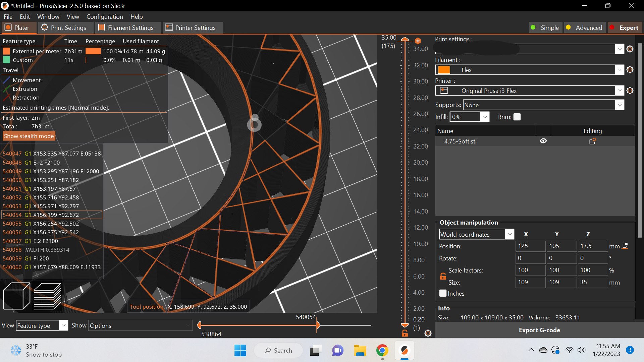644x362 pixels.
Task: Enable the Brim checkbox
Action: (x=517, y=117)
